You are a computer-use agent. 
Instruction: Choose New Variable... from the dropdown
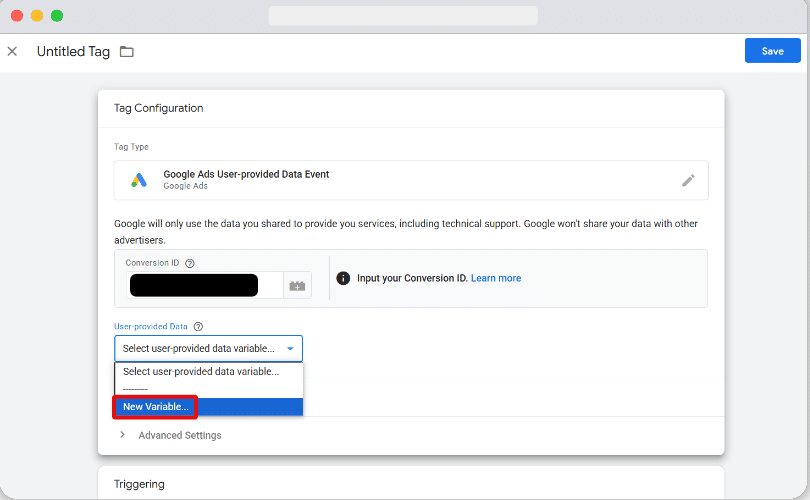208,407
